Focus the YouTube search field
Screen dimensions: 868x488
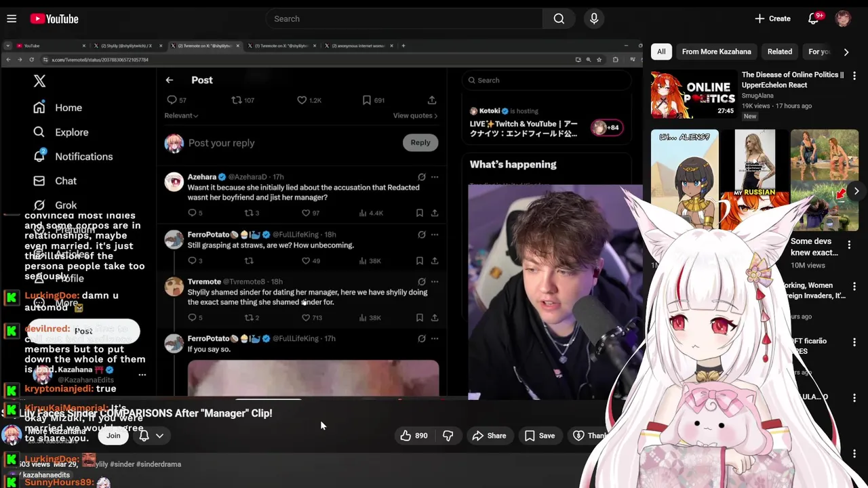point(404,19)
